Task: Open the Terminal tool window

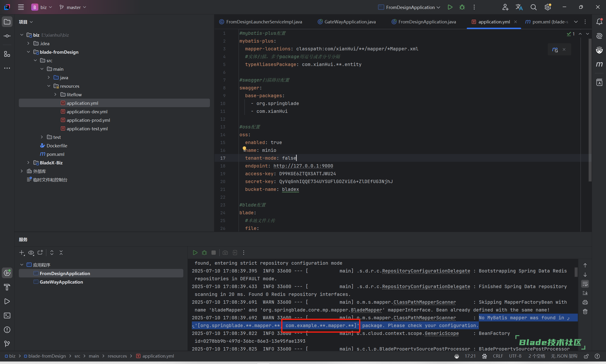Action: tap(7, 316)
